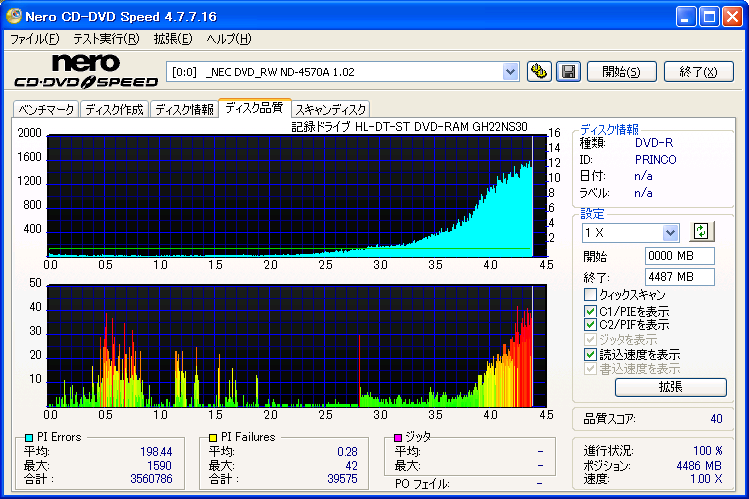This screenshot has width=749, height=499.
Task: Click PI Failures 合計 value 39575
Action: tap(342, 478)
